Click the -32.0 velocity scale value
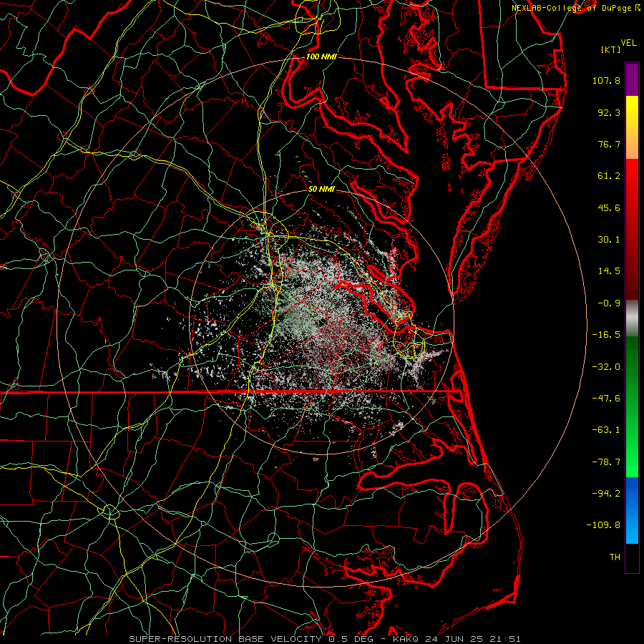 (x=606, y=367)
